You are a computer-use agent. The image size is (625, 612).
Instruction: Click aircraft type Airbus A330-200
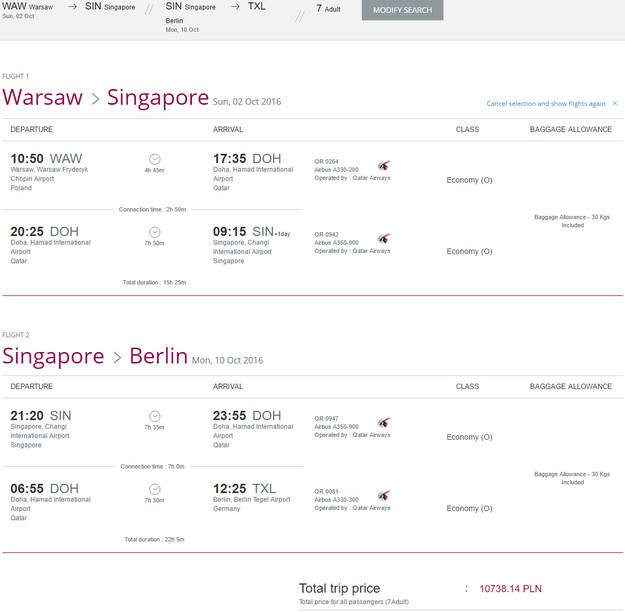(336, 170)
